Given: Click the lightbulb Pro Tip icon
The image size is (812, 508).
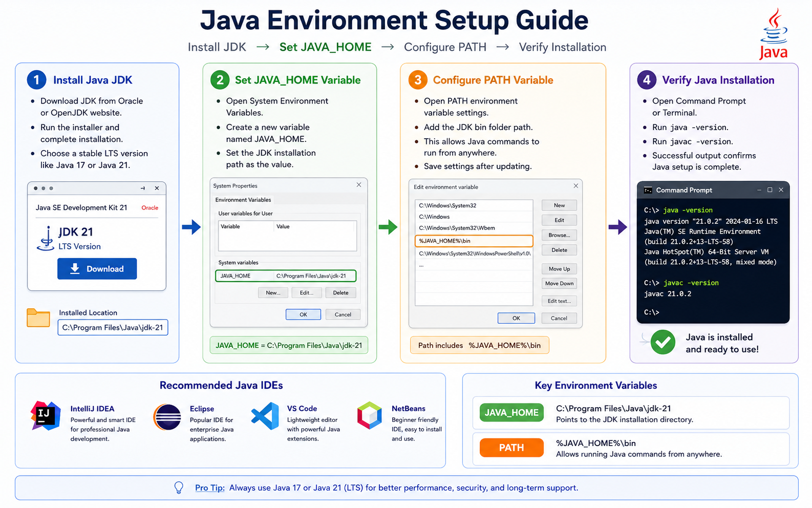Looking at the screenshot, I should tap(179, 488).
